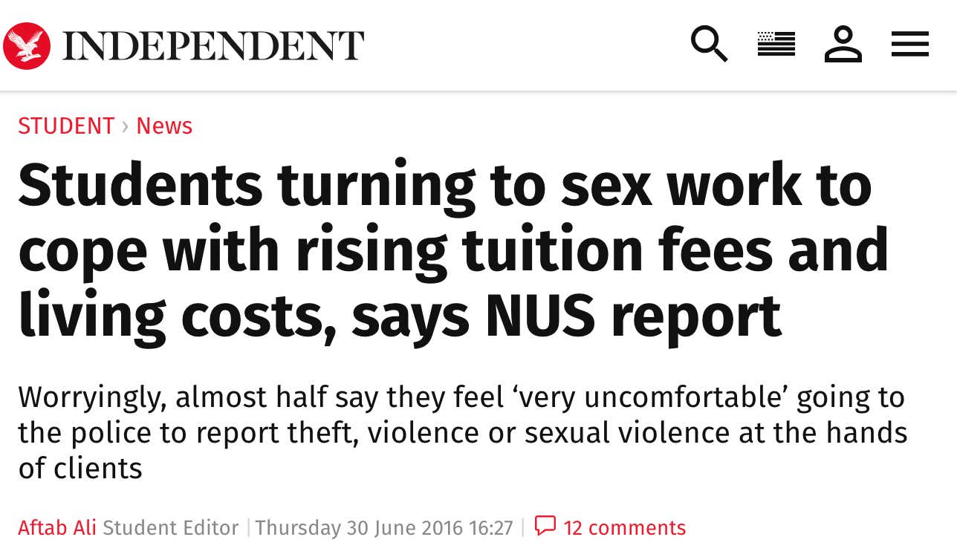The width and height of the screenshot is (957, 560).
Task: Open the search magnifier icon
Action: [x=709, y=44]
